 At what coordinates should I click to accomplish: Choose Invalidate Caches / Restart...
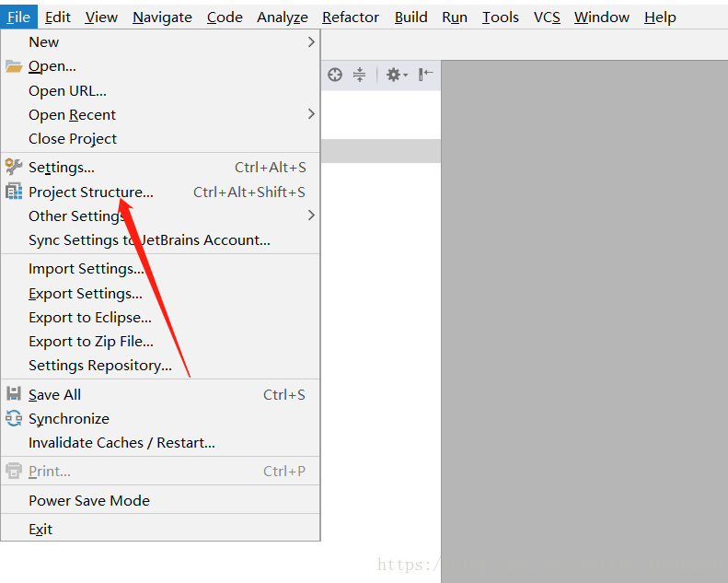(x=160, y=443)
